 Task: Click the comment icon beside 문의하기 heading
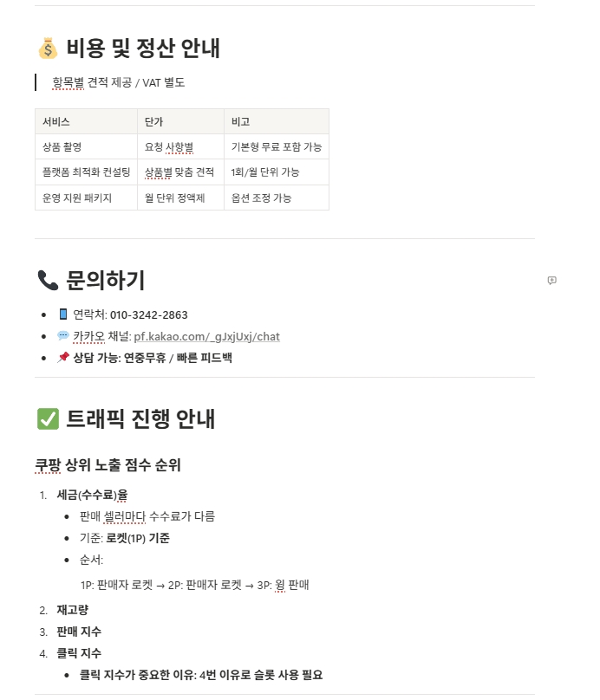pyautogui.click(x=551, y=281)
